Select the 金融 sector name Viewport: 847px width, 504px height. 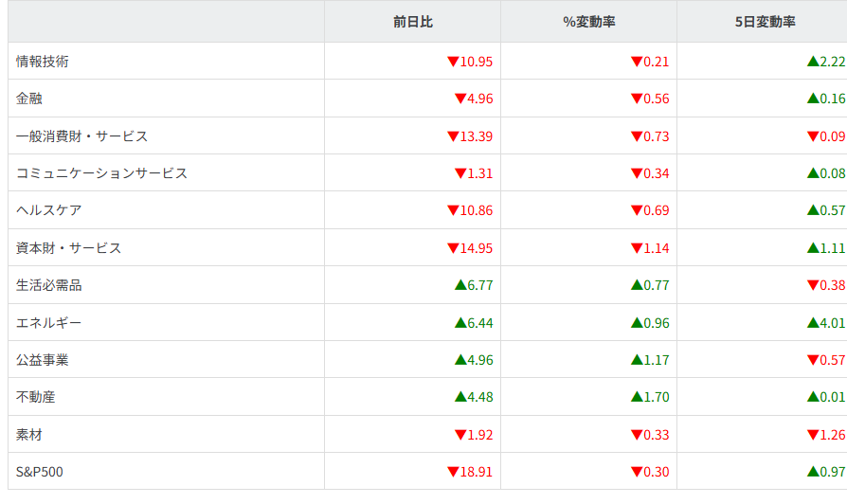(29, 99)
